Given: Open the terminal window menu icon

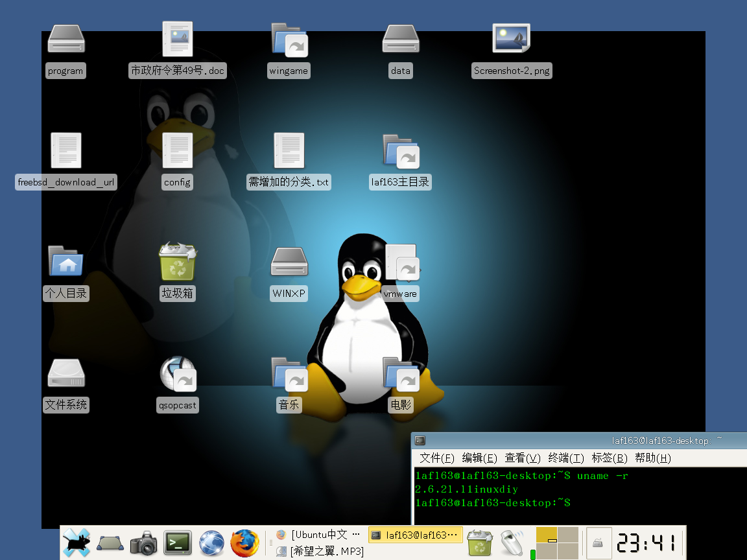Looking at the screenshot, I should tap(420, 441).
